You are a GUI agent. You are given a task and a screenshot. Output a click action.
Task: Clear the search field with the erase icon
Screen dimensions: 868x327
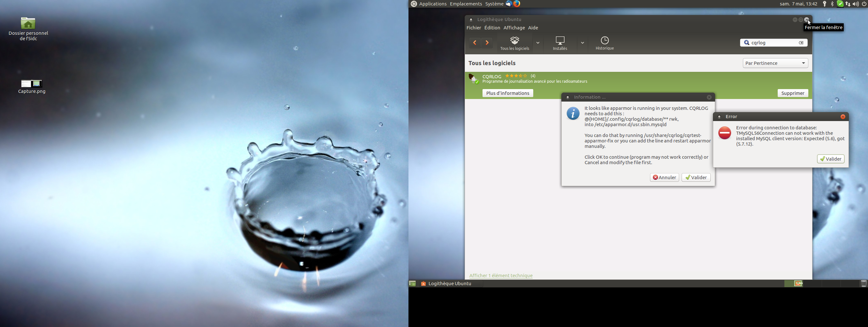pyautogui.click(x=801, y=43)
